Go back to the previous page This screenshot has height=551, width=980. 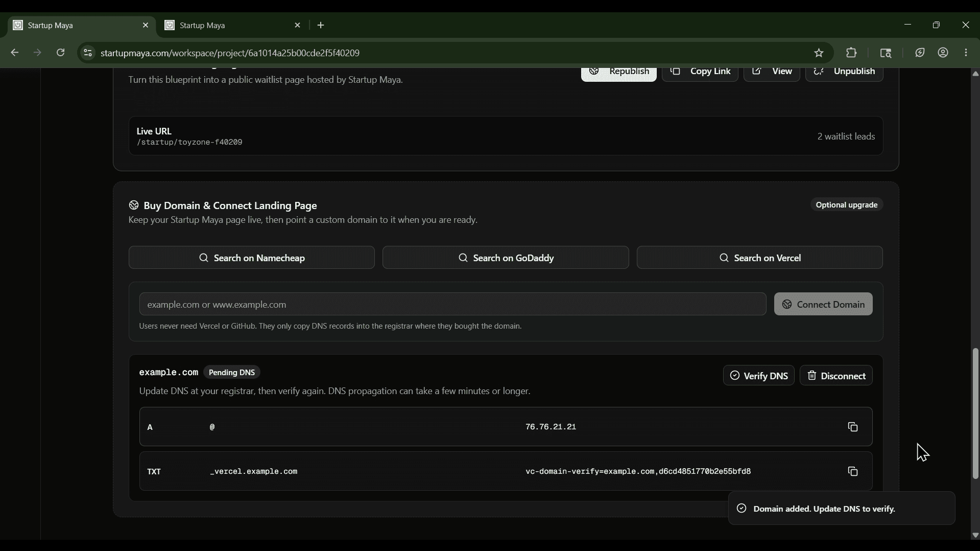point(15,53)
